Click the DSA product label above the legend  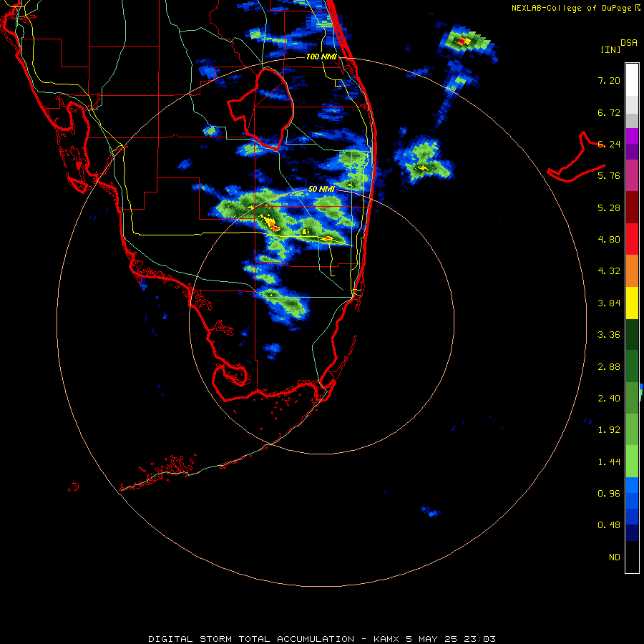pos(629,42)
